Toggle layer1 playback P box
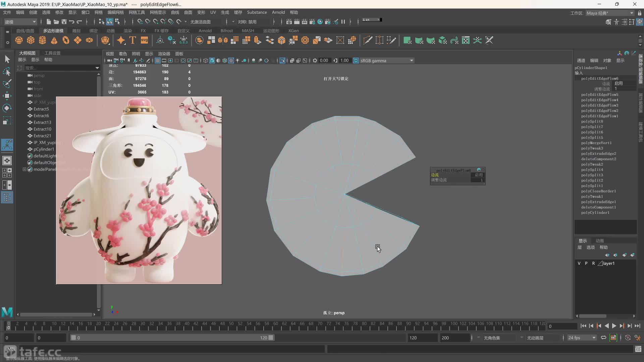The image size is (644, 362). point(586,263)
